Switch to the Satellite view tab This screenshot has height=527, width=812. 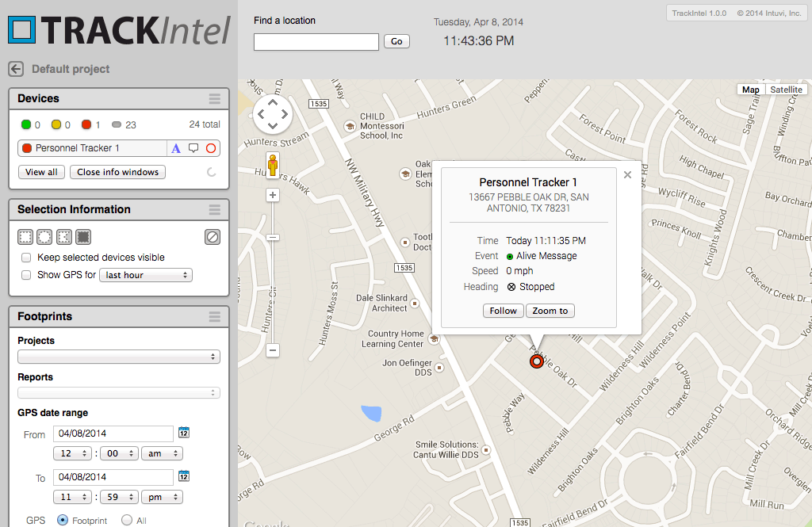tap(786, 90)
